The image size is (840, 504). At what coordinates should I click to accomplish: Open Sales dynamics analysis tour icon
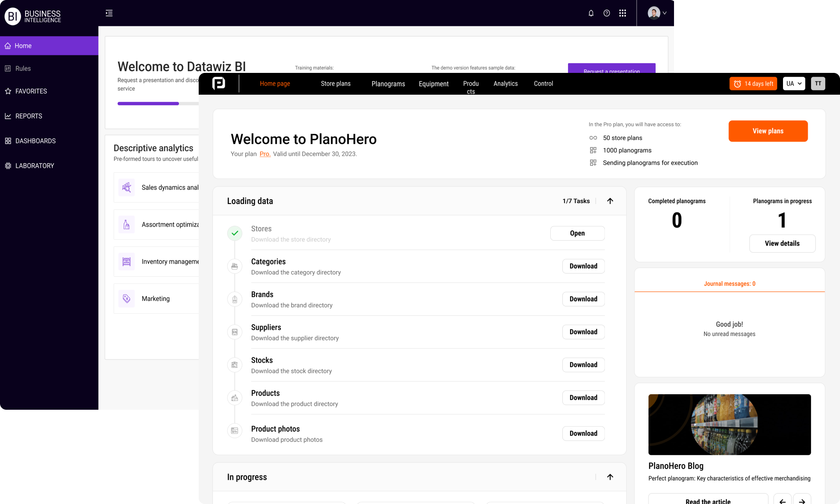point(127,187)
